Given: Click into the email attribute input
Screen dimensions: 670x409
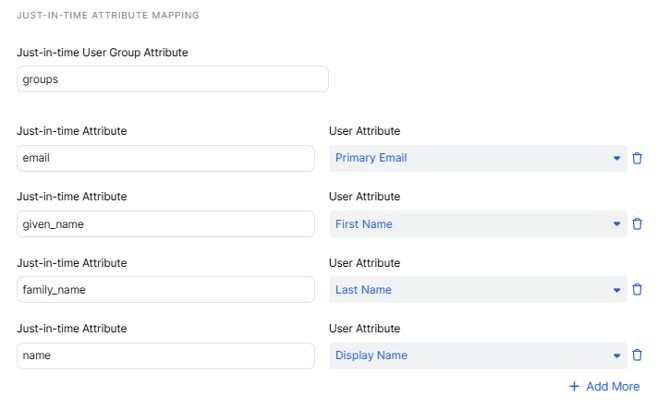Looking at the screenshot, I should click(x=166, y=158).
